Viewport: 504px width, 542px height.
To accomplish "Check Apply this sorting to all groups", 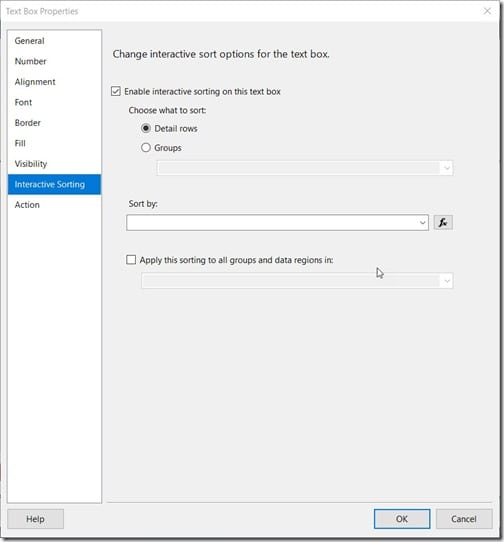I will pyautogui.click(x=131, y=260).
